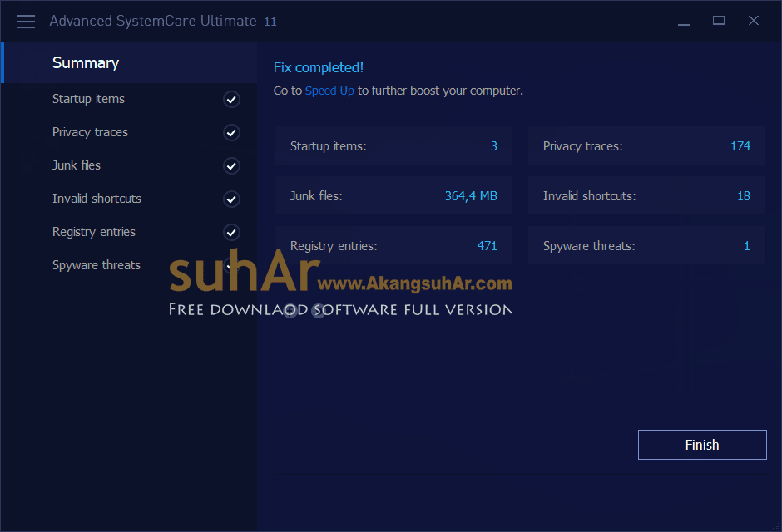Click the Privacy traces checkmark icon

tap(231, 133)
